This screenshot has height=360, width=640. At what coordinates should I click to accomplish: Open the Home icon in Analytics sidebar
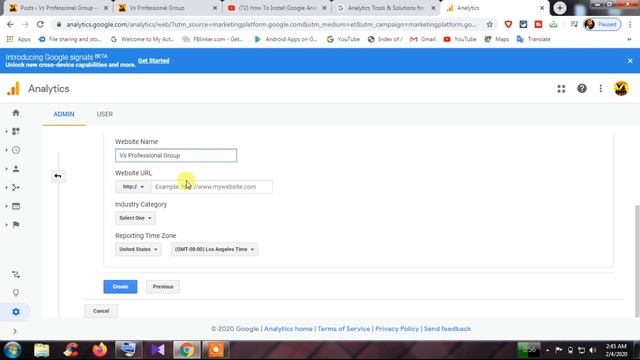click(16, 113)
